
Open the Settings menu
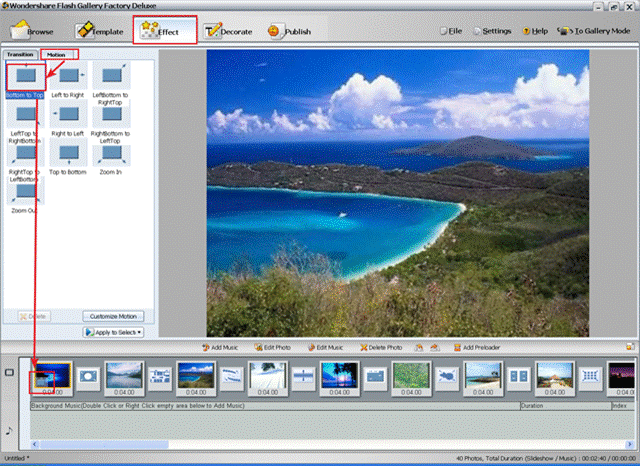[x=491, y=31]
